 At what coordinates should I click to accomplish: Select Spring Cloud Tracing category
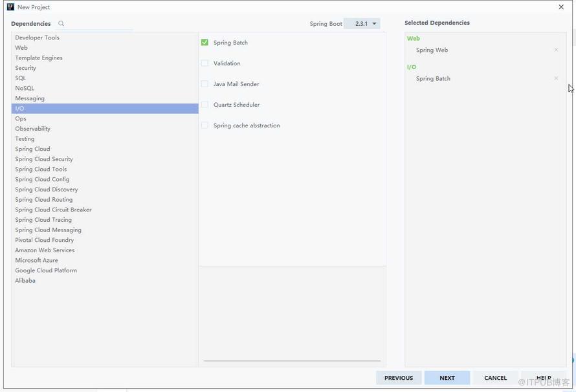point(105,219)
